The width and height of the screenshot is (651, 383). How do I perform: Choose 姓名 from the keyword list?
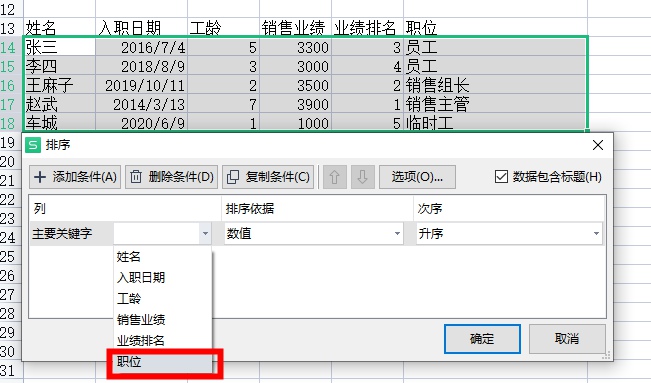coord(163,257)
